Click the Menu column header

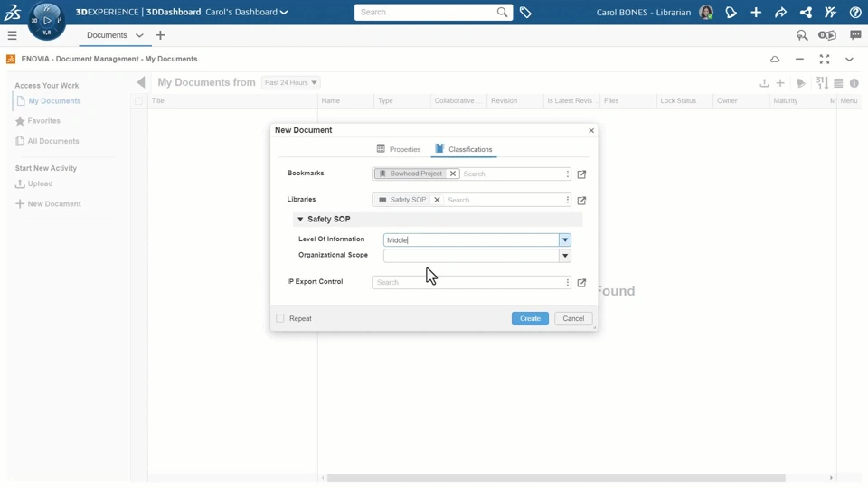pyautogui.click(x=848, y=100)
